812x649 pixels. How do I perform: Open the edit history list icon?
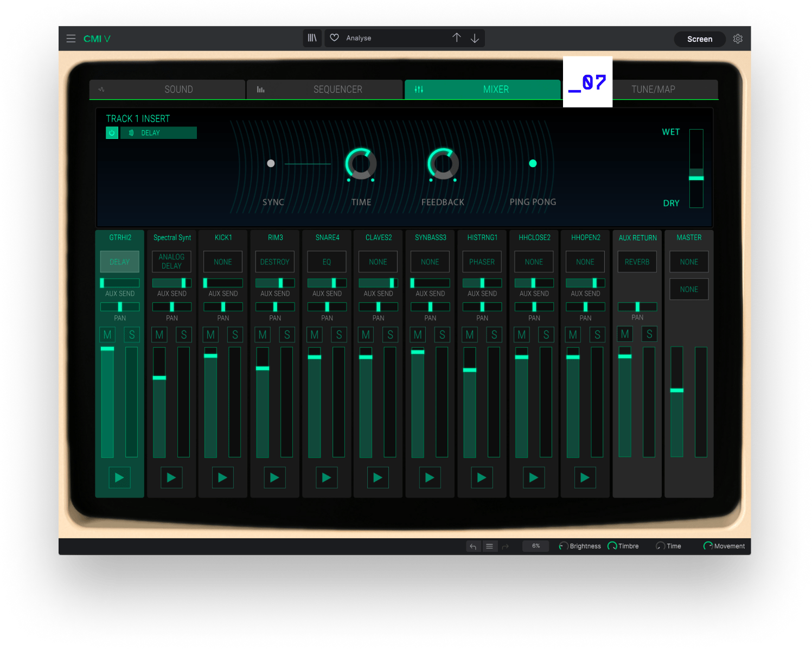coord(489,546)
